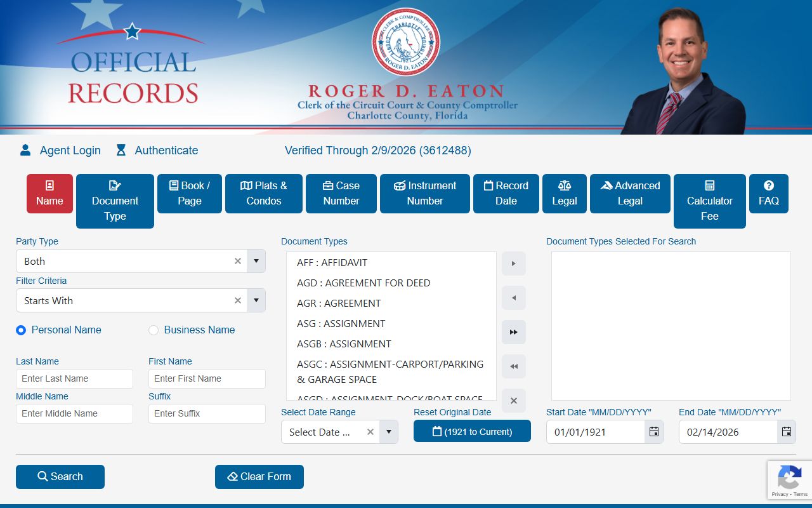Click the Select Date combo box text
Screen dimensions: 812x508
coord(320,432)
